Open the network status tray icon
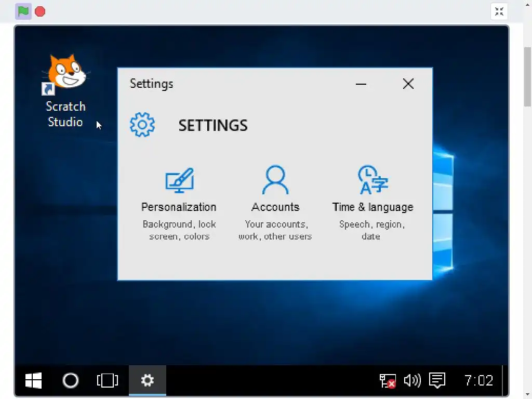The image size is (532, 399). [x=388, y=381]
